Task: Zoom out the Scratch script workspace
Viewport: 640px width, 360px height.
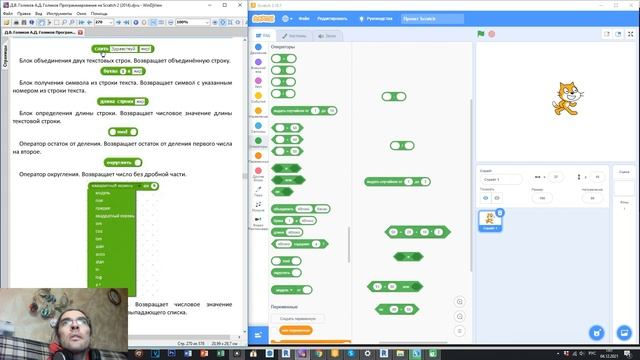Action: click(x=460, y=317)
